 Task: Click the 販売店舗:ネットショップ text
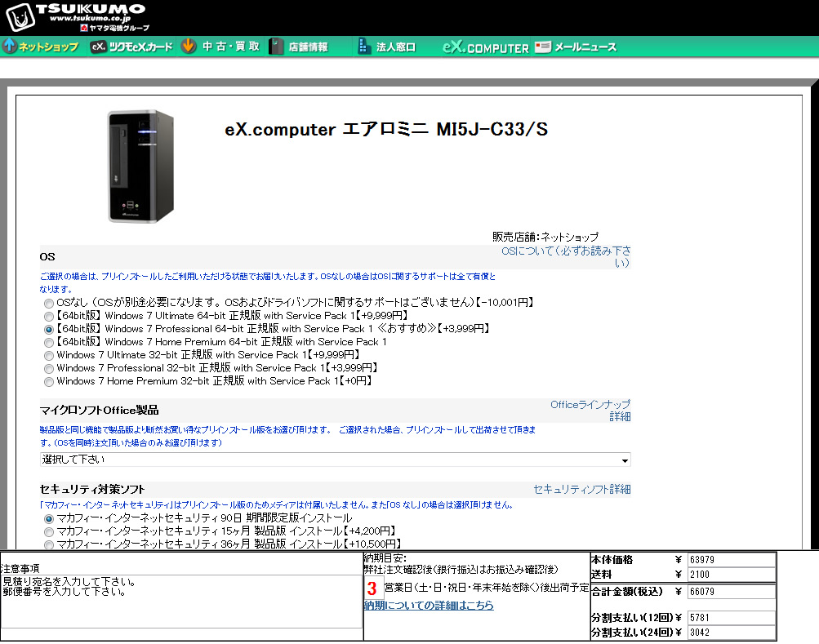click(545, 238)
